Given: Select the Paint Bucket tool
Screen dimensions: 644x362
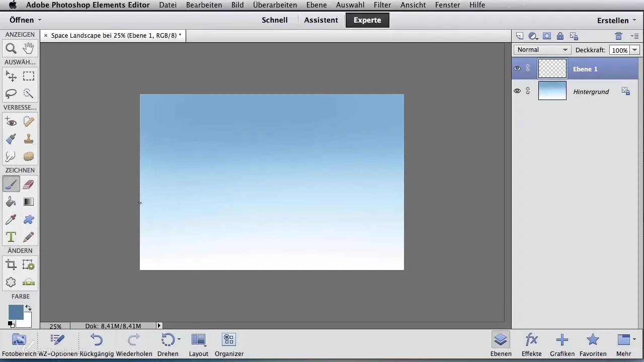Looking at the screenshot, I should (x=11, y=202).
